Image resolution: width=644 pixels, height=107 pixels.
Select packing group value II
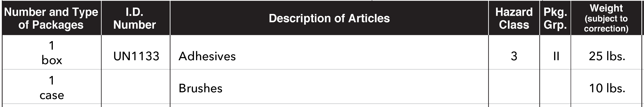coord(556,56)
